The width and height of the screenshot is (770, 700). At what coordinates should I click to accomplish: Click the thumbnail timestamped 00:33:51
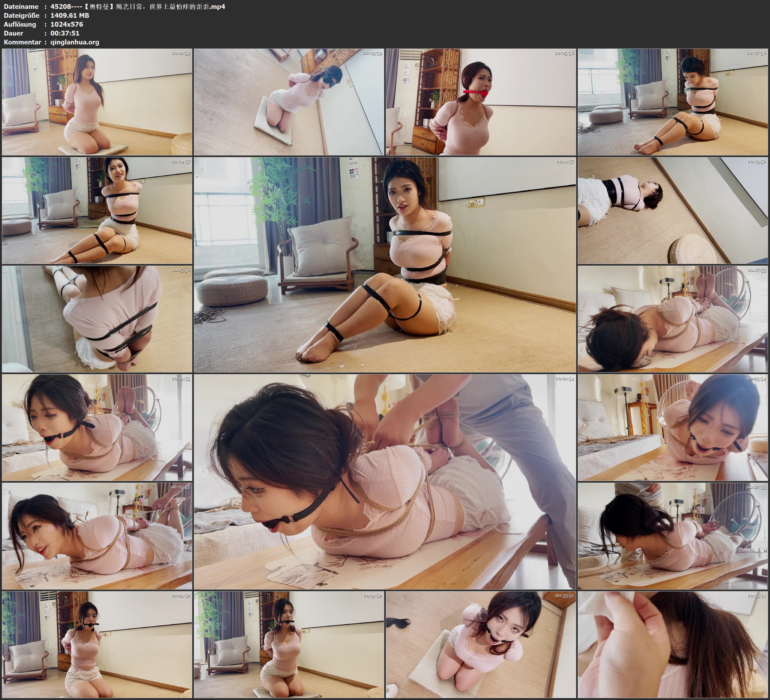click(x=480, y=644)
